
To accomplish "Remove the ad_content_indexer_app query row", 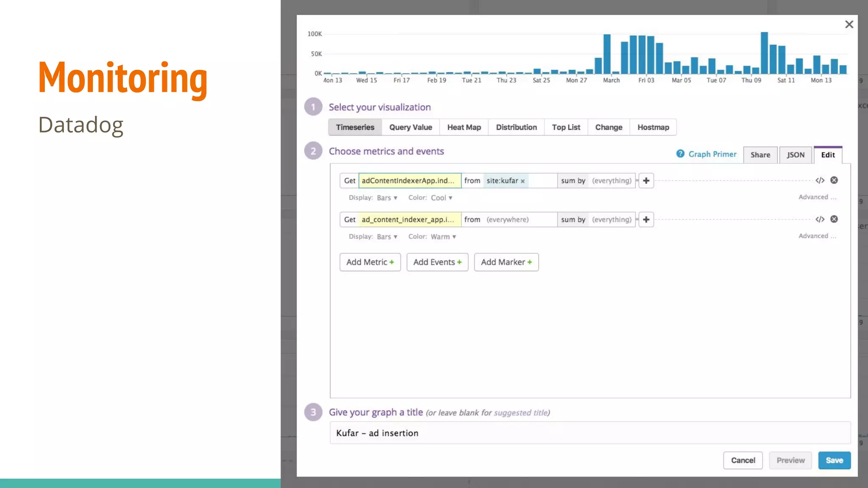I will click(x=834, y=219).
